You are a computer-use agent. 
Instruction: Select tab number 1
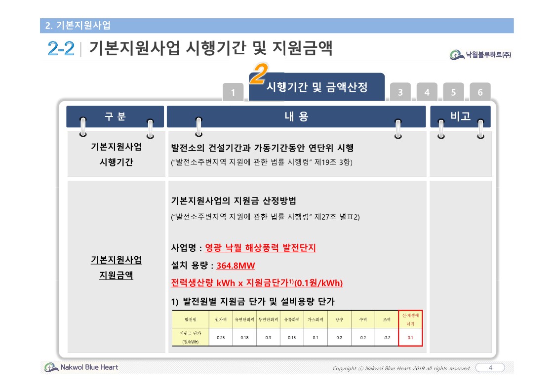point(233,92)
